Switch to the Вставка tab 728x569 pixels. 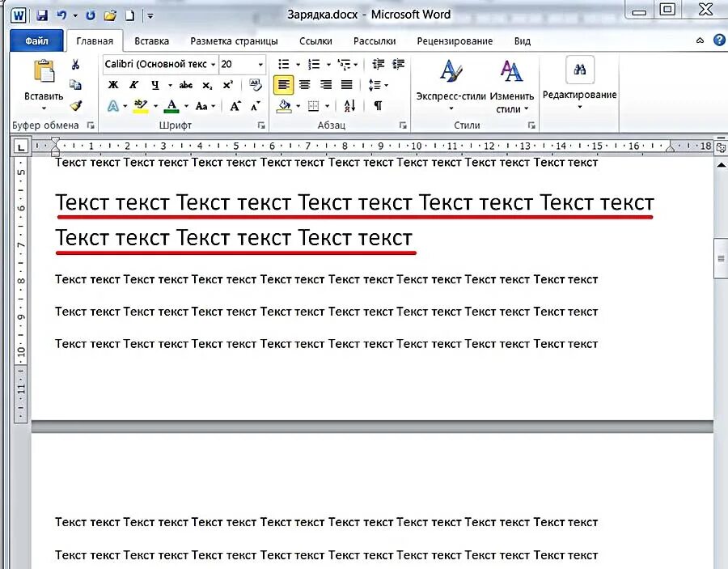151,41
